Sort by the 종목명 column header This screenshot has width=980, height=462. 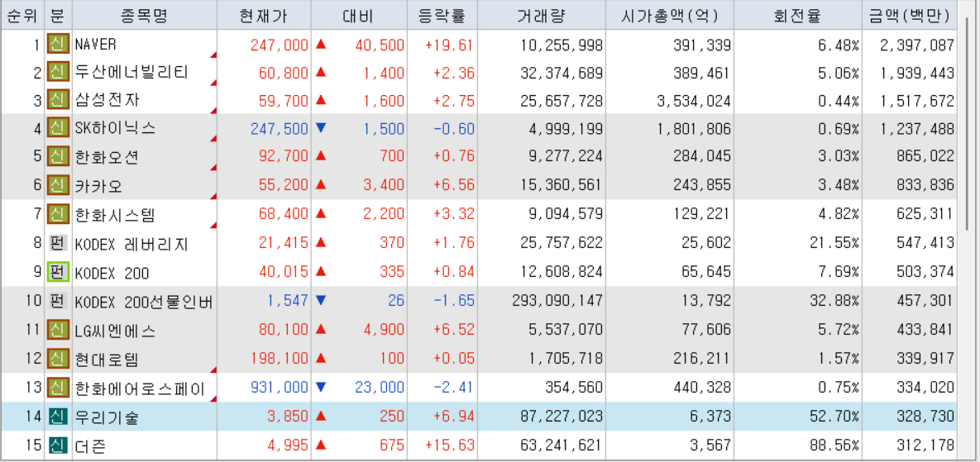click(145, 16)
